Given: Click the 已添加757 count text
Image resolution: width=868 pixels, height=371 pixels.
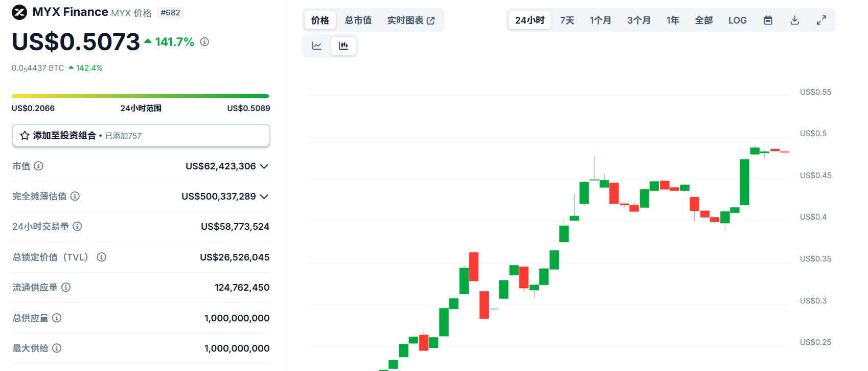Looking at the screenshot, I should (123, 136).
